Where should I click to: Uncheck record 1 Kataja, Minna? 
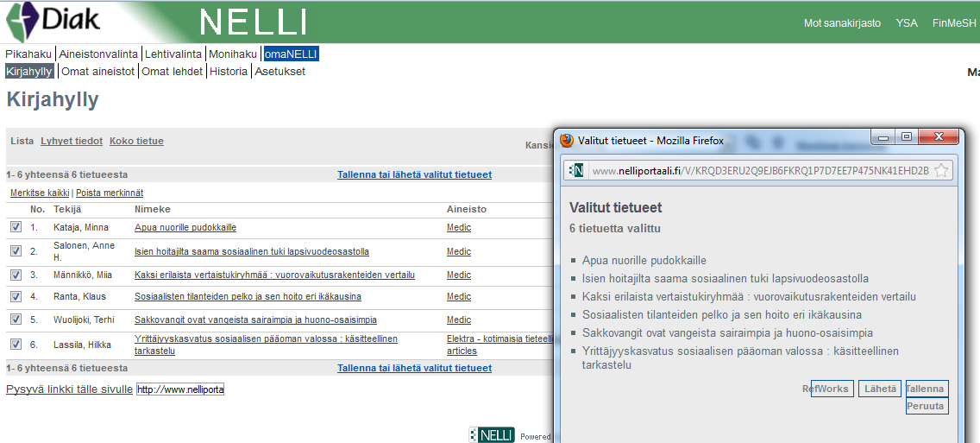pyautogui.click(x=16, y=227)
